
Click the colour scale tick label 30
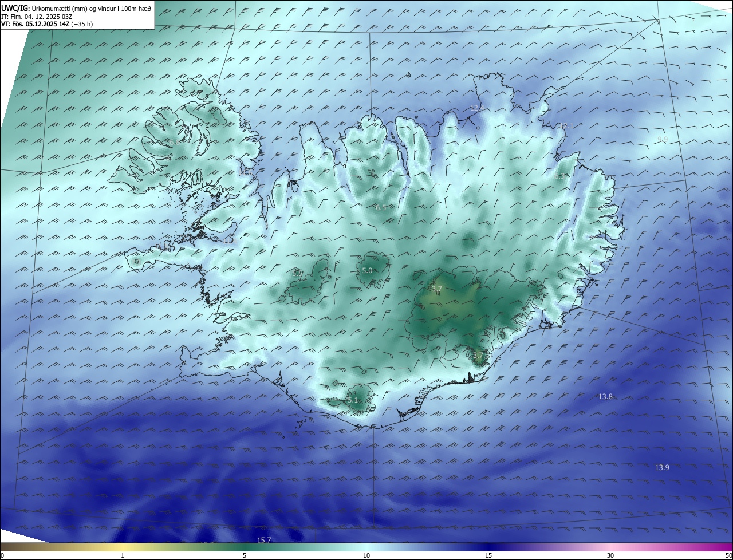pyautogui.click(x=610, y=555)
